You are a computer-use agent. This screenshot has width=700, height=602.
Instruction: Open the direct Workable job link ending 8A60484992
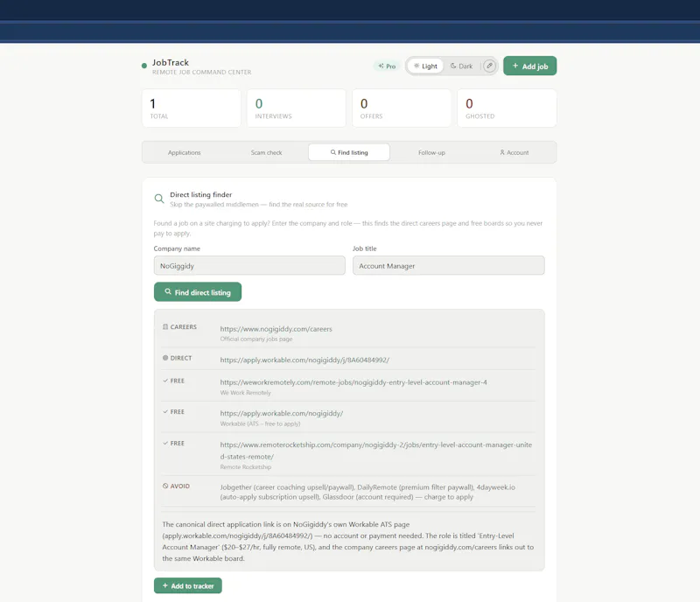[x=304, y=360]
